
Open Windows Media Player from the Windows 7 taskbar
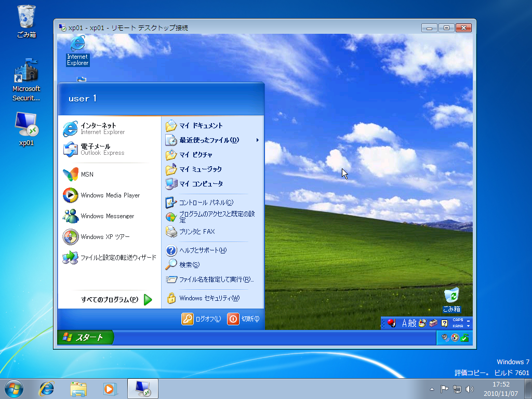pos(110,389)
